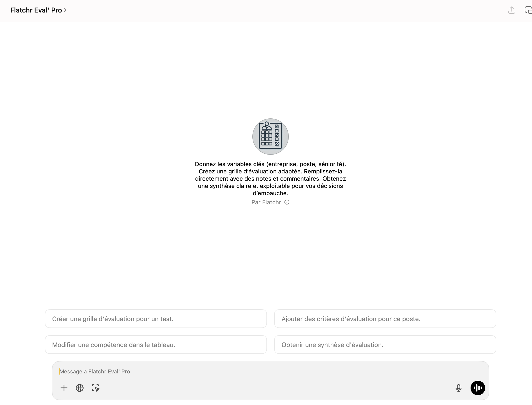Select 'Ajouter des critères d'évaluation pour ce poste'
532x405 pixels.
coord(385,319)
